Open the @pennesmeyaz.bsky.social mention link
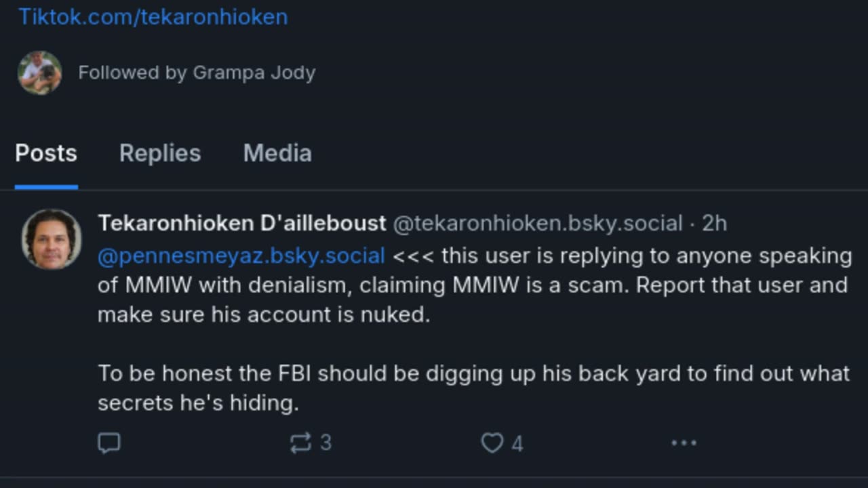Image resolution: width=868 pixels, height=488 pixels. pos(241,256)
